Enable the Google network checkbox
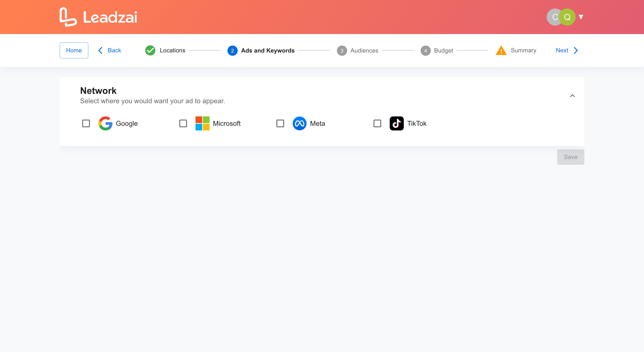The height and width of the screenshot is (352, 644). tap(86, 123)
